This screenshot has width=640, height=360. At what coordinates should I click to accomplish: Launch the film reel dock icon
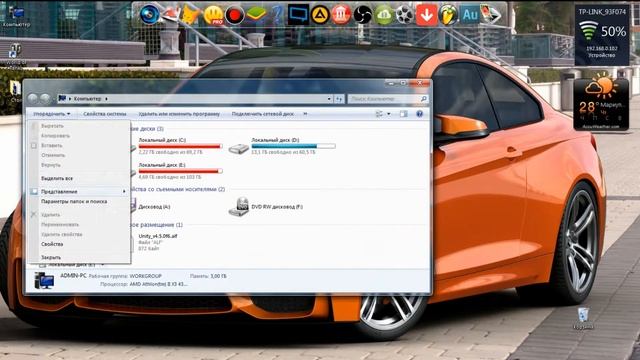pos(405,15)
